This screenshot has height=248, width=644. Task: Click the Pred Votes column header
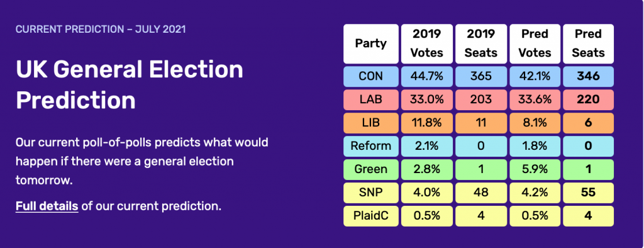(535, 43)
